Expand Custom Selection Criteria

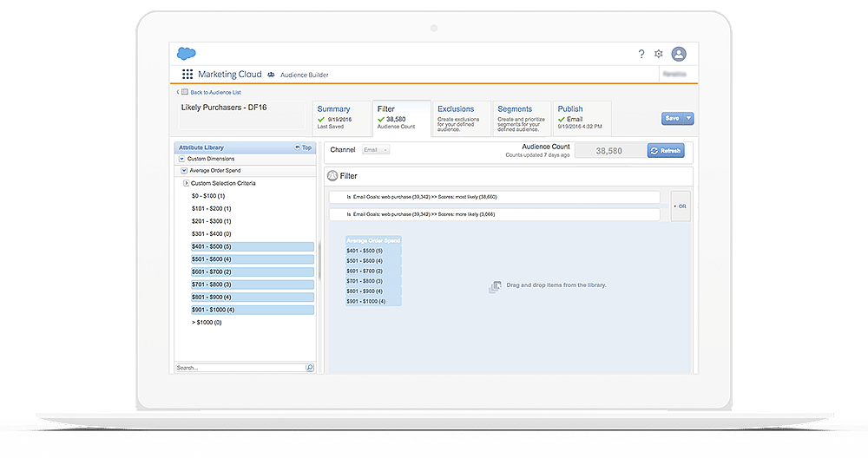point(186,183)
